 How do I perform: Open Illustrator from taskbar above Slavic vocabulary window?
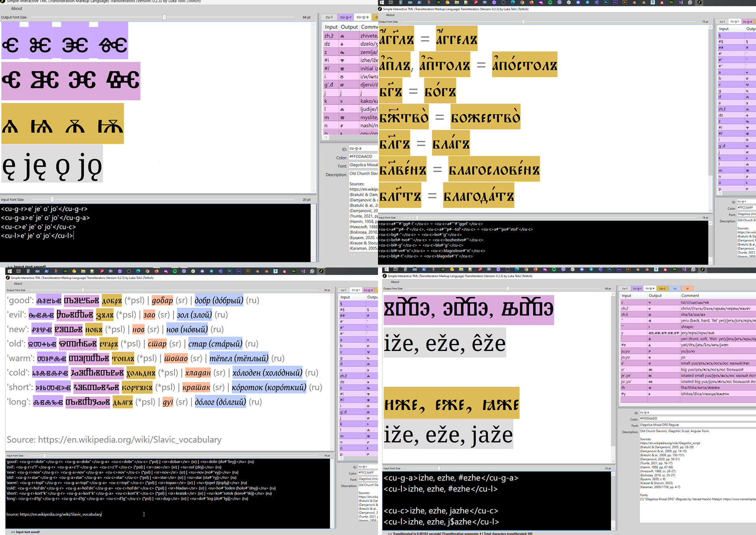tap(248, 271)
